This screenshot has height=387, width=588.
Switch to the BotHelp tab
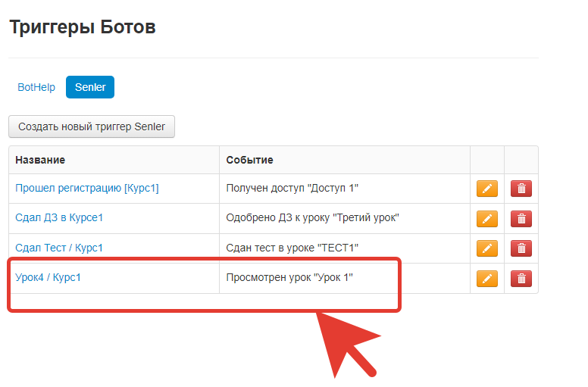pyautogui.click(x=36, y=87)
